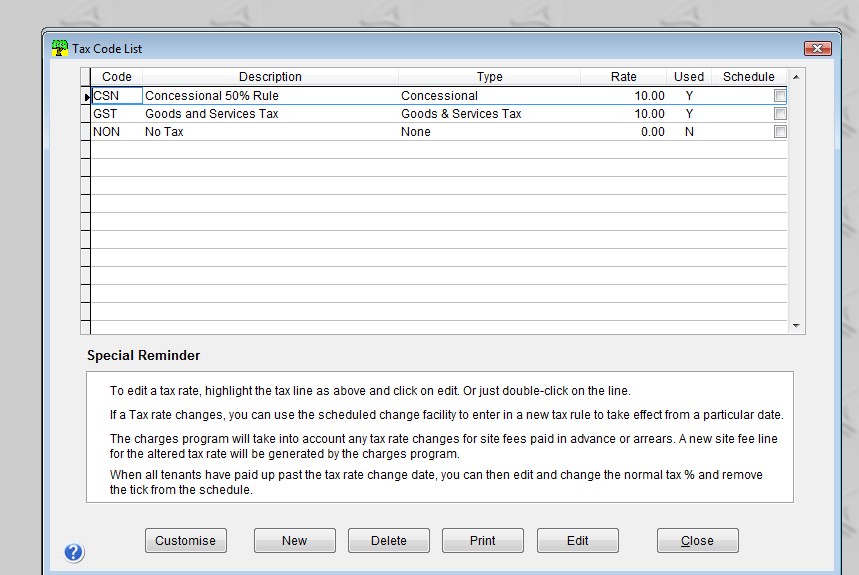
Task: Click the CSN code cell
Action: coord(116,96)
